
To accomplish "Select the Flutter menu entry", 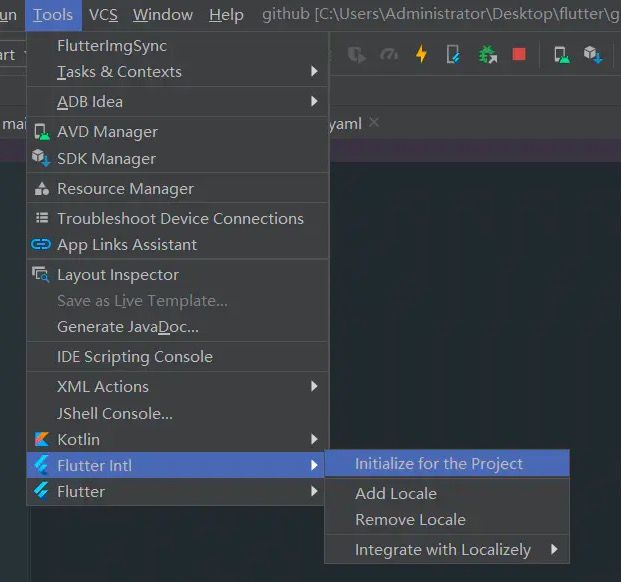I will (x=177, y=492).
